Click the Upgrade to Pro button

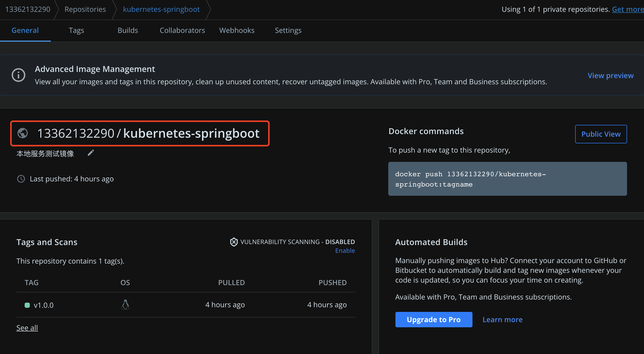434,320
